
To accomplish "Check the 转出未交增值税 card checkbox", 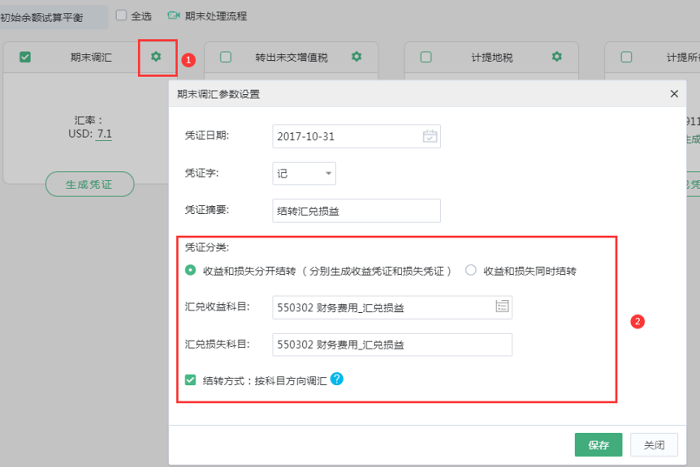I will (x=225, y=57).
